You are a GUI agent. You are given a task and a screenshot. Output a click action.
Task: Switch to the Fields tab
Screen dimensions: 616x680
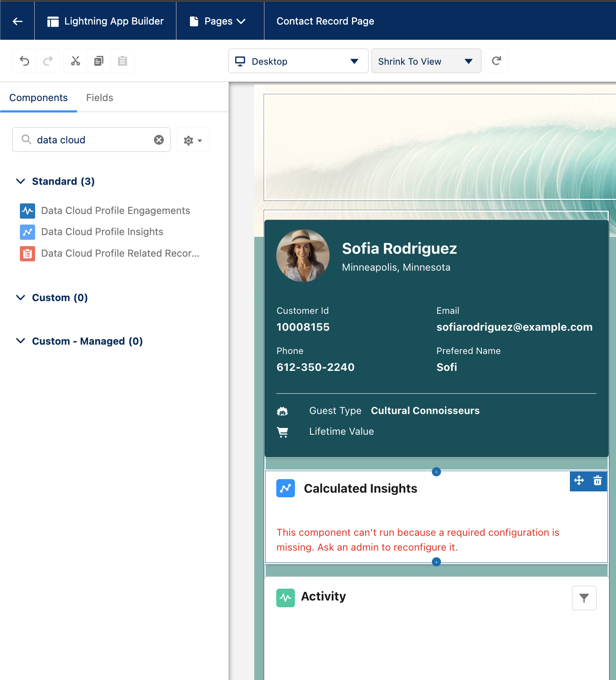[x=99, y=98]
